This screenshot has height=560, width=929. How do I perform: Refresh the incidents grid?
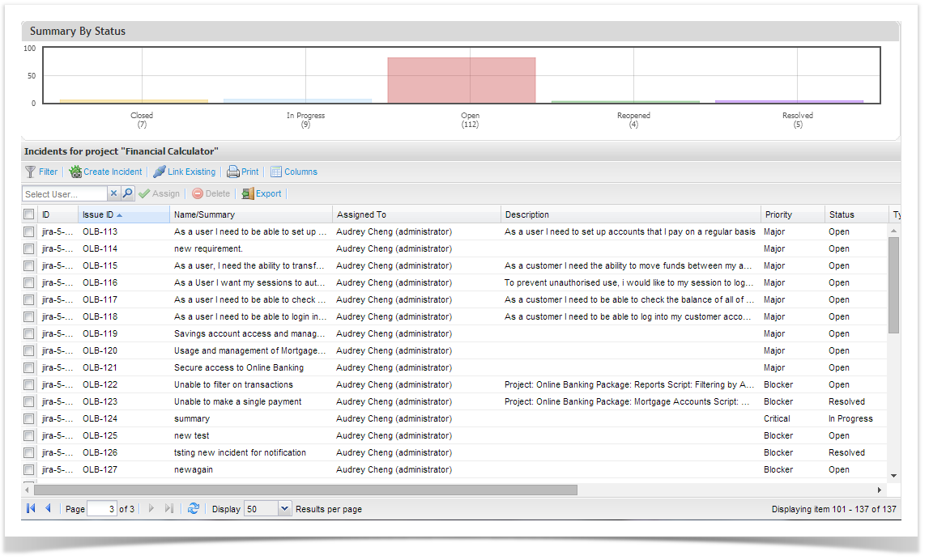[x=194, y=508]
